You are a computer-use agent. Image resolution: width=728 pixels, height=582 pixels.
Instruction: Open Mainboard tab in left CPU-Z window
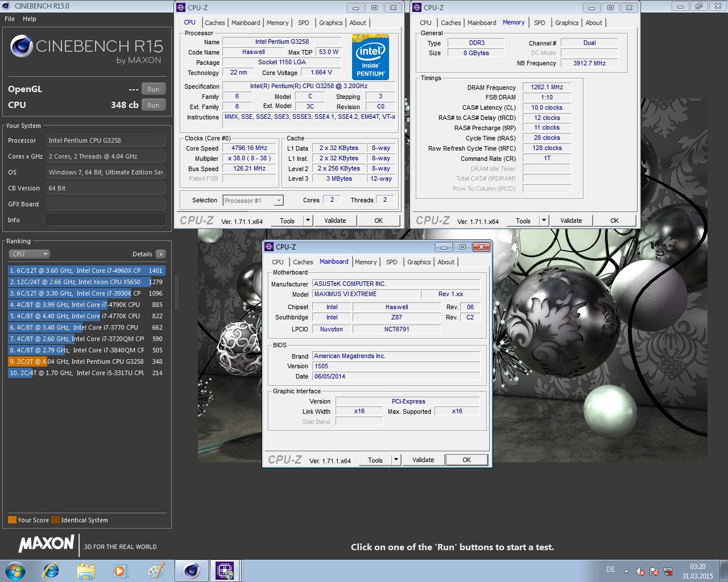pos(246,23)
